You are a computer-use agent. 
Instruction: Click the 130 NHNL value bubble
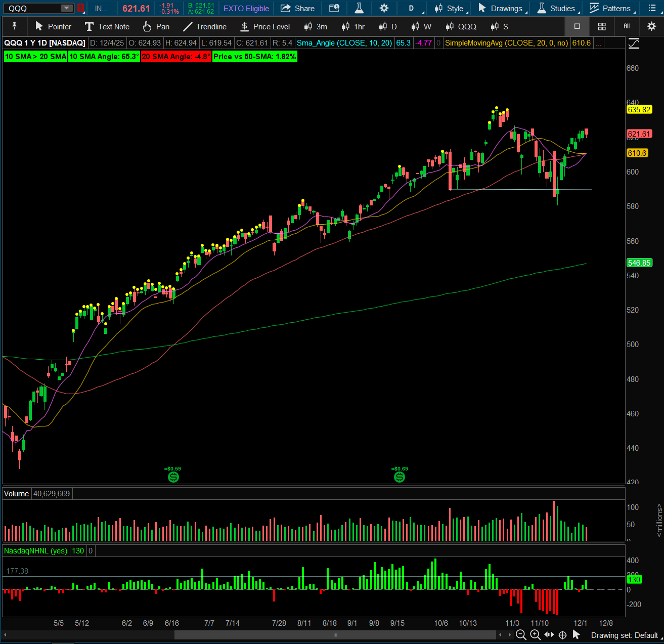634,580
